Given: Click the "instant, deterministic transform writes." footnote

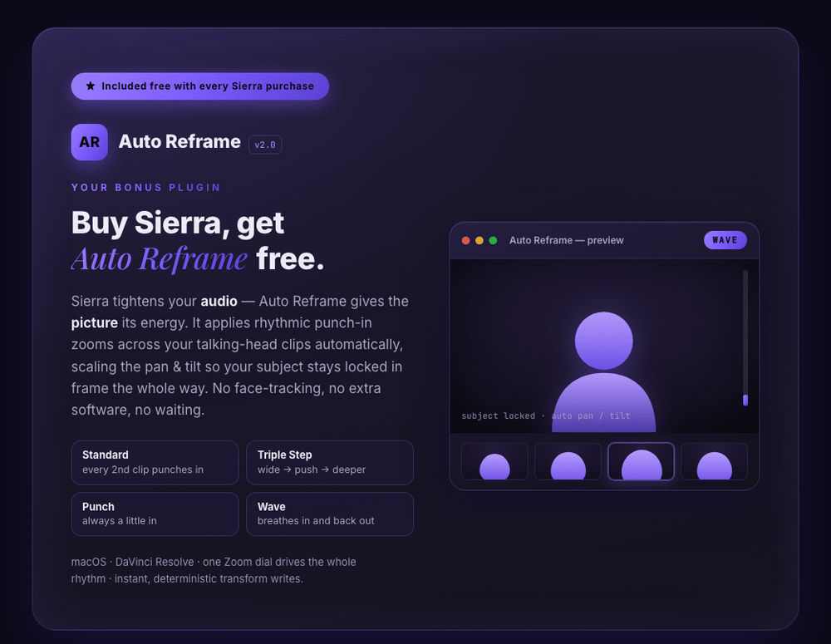Looking at the screenshot, I should tap(209, 579).
